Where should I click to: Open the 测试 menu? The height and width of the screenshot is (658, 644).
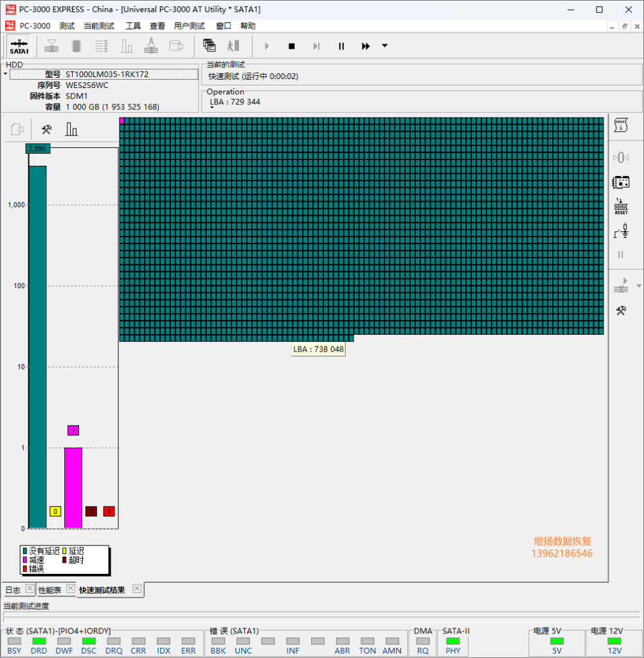click(67, 26)
